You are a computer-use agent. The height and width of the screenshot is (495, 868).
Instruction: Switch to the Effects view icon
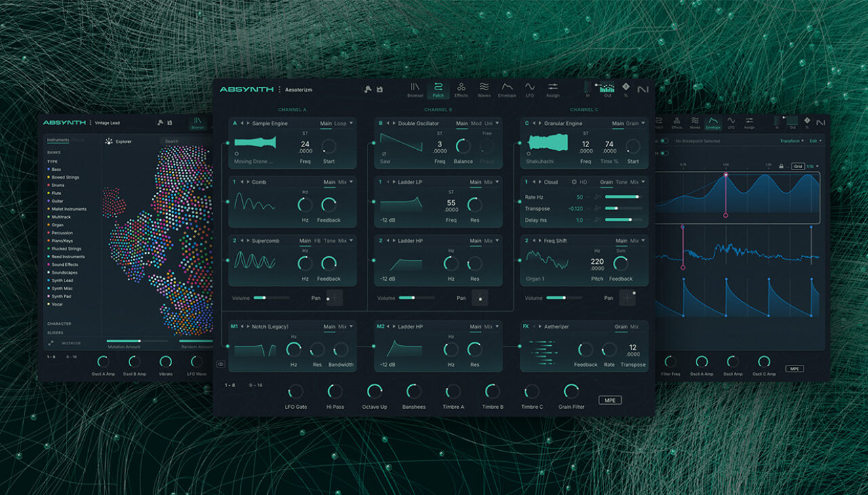pos(460,89)
